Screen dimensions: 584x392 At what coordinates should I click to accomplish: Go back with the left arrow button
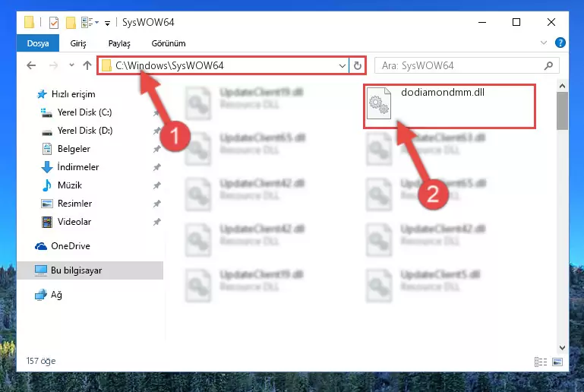31,65
